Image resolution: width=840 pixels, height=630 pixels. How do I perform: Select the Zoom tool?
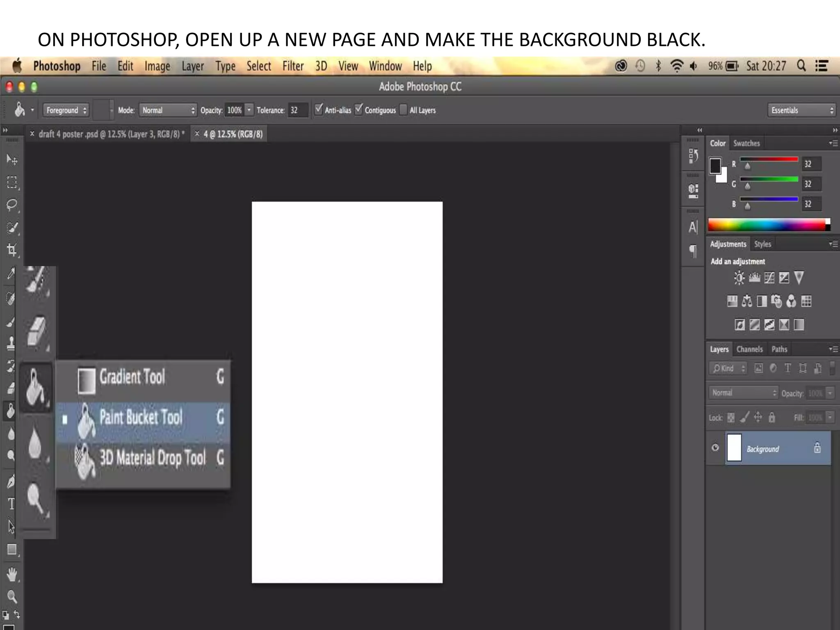click(x=12, y=597)
